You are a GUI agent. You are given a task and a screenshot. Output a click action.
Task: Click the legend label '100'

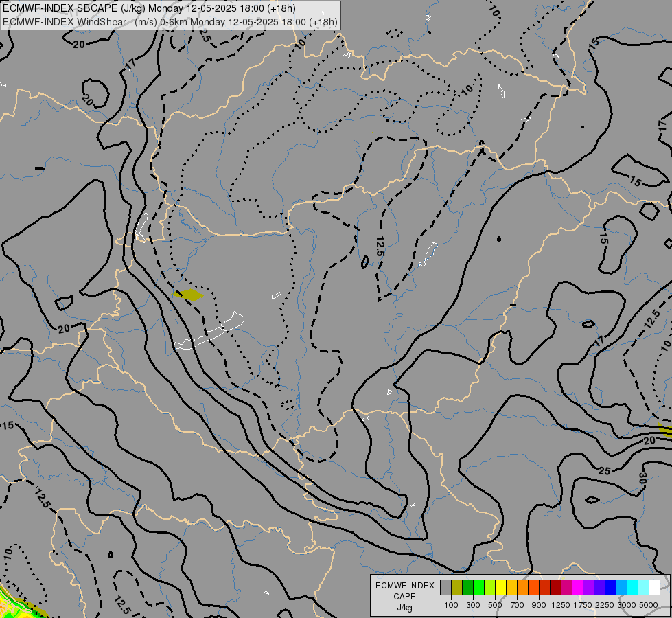[451, 605]
